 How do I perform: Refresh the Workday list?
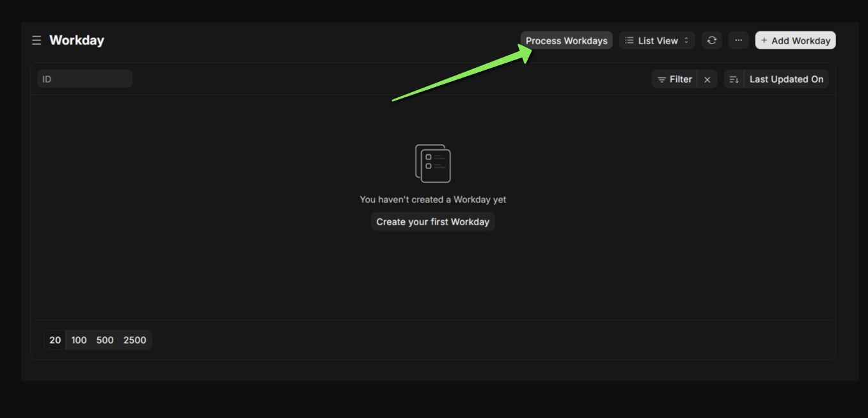(x=711, y=40)
